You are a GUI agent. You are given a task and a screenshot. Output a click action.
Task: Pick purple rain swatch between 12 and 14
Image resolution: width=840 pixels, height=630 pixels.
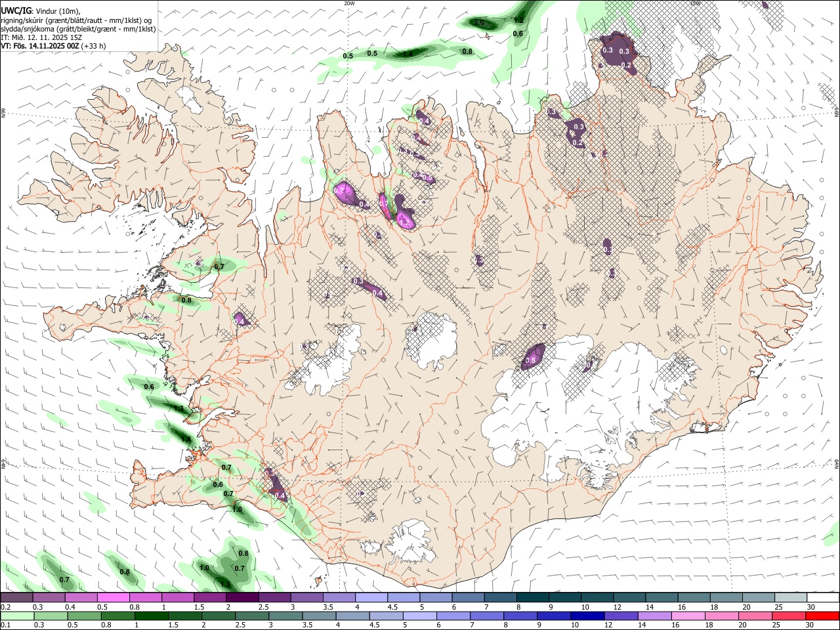620,616
